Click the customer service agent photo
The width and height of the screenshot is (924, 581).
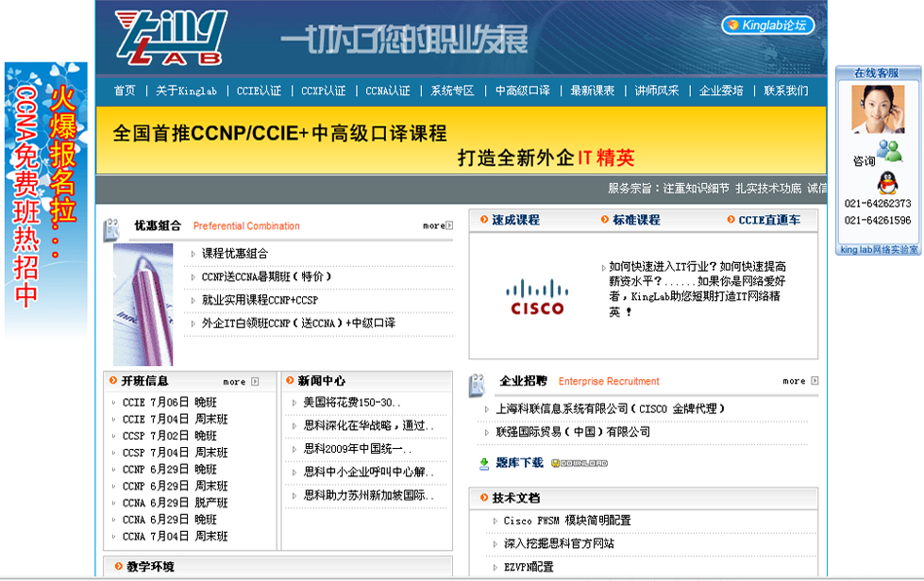pos(878,109)
